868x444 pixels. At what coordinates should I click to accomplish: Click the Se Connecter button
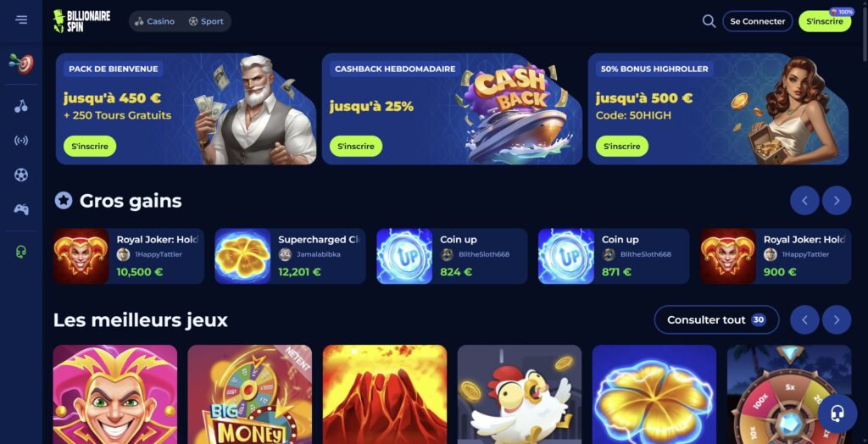pyautogui.click(x=757, y=21)
